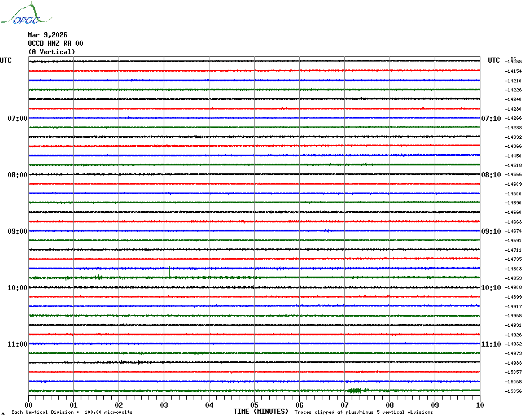Click the OCCD HNZ RA 00 station label

(55, 43)
